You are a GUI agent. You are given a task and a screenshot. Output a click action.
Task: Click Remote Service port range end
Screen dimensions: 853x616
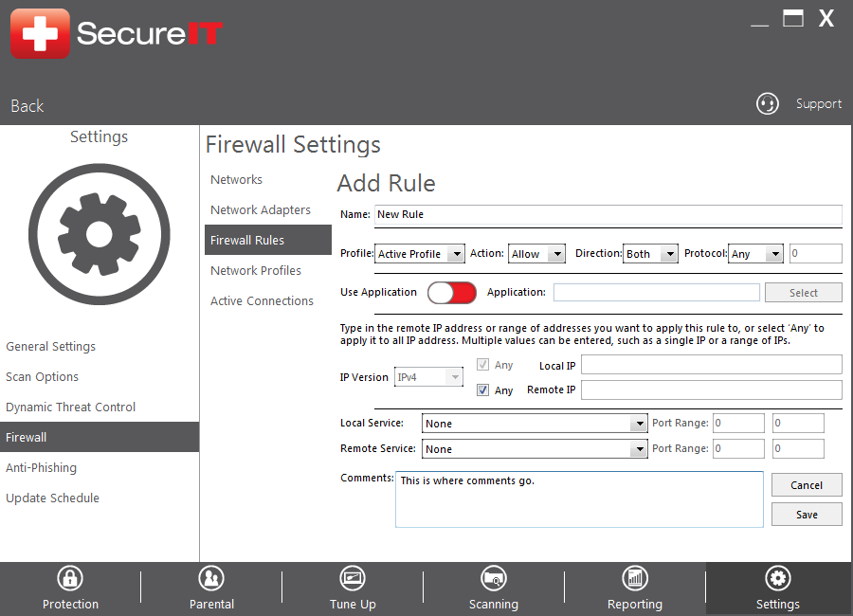pos(798,449)
